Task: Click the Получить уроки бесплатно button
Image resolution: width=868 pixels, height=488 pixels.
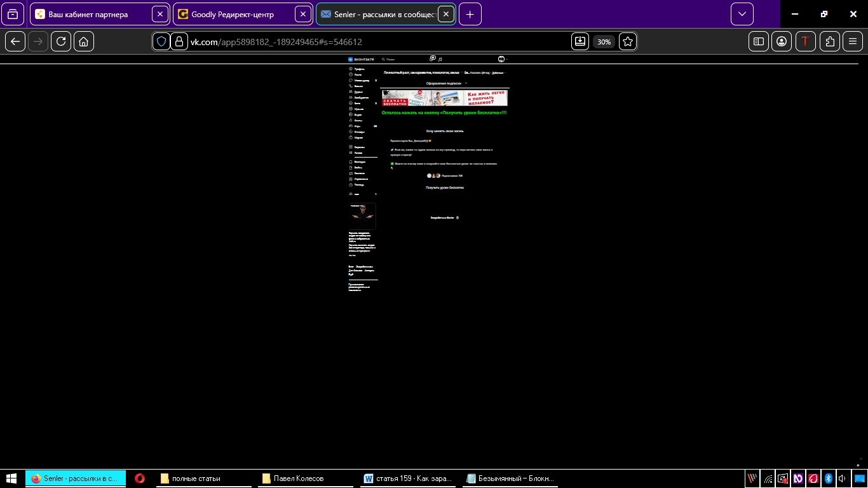Action: pos(445,187)
